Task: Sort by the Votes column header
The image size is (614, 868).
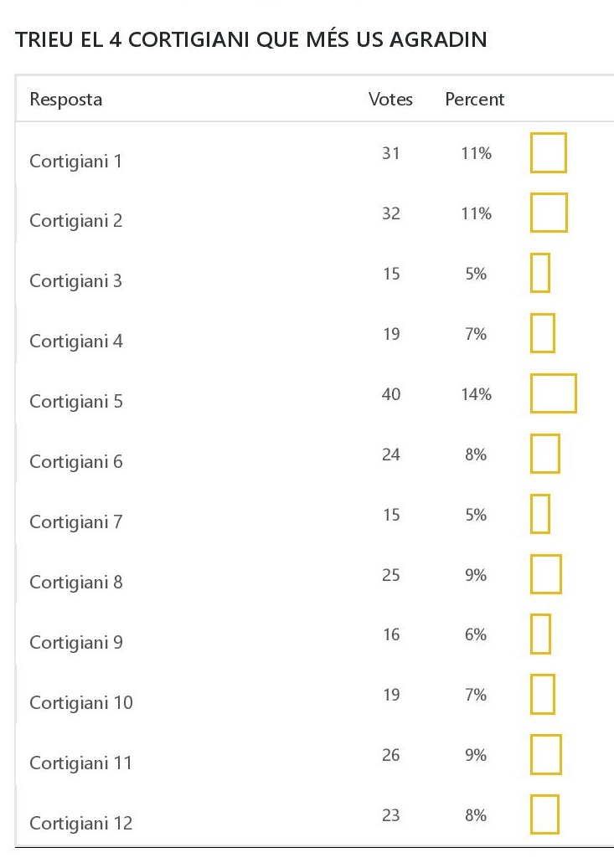Action: click(390, 100)
